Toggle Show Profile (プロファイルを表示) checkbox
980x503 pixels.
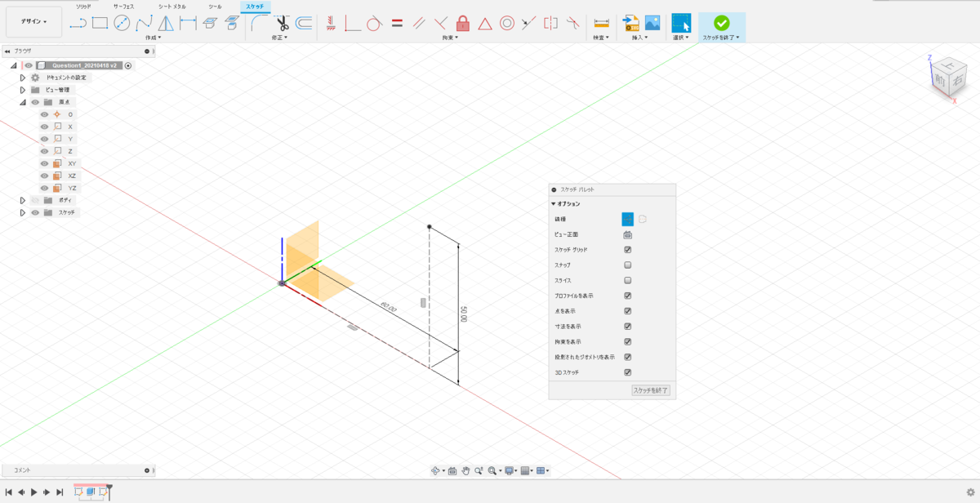[628, 296]
